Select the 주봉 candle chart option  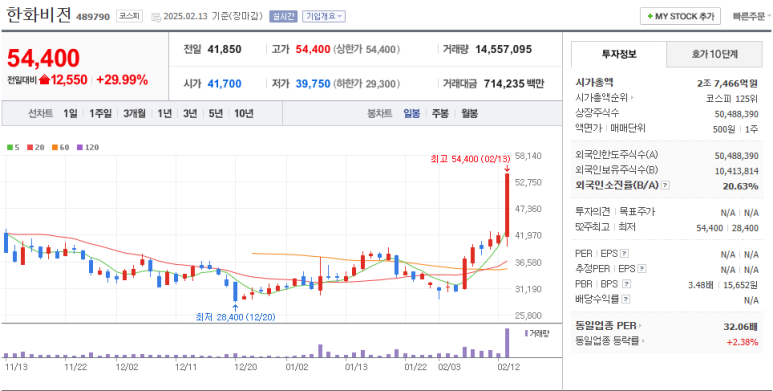440,113
